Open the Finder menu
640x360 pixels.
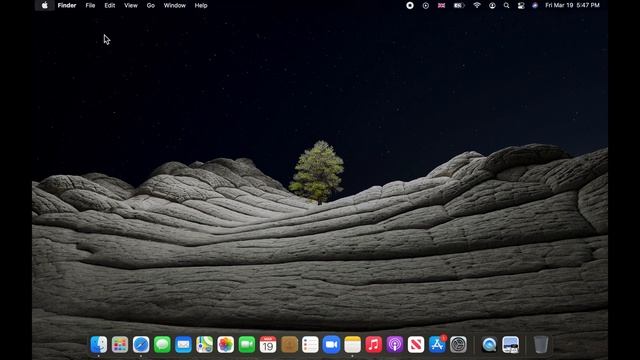pyautogui.click(x=67, y=5)
